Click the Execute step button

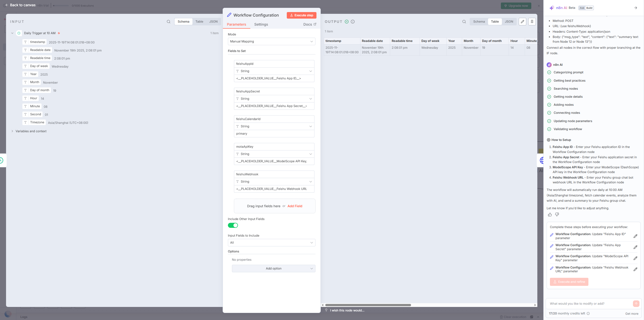point(301,15)
